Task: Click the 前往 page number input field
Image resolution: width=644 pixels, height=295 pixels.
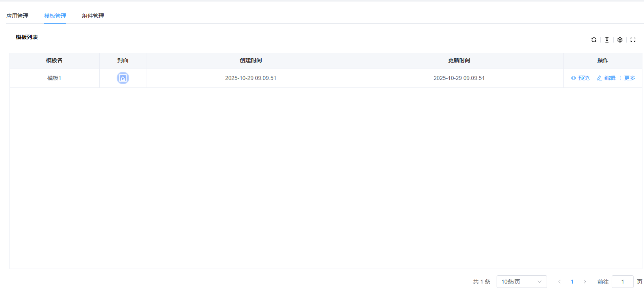Action: click(x=623, y=282)
